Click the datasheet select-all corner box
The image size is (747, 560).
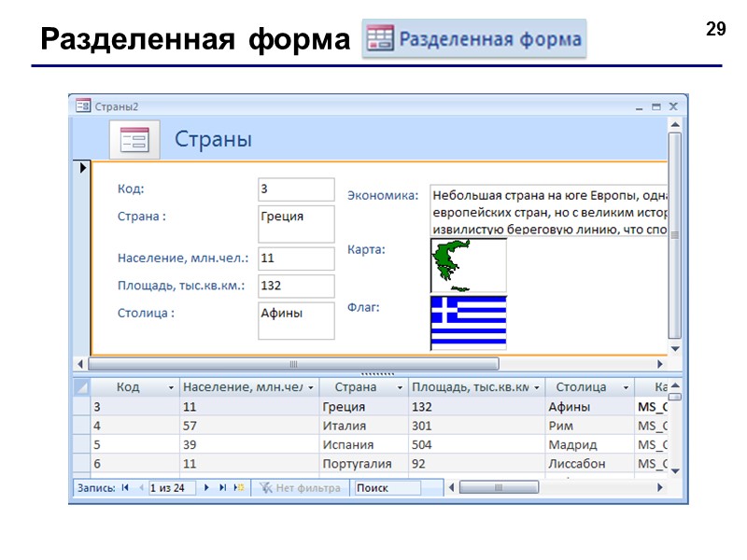82,387
